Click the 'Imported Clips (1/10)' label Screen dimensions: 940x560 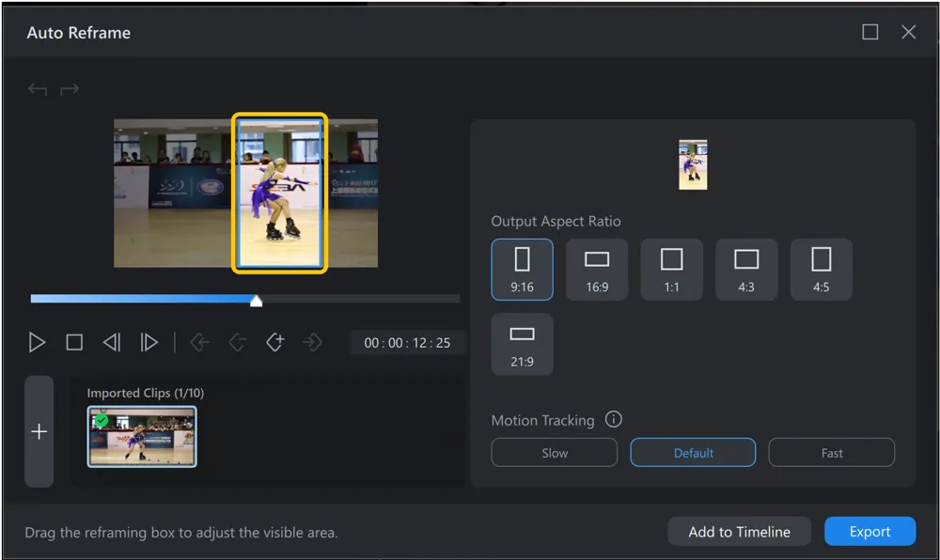tap(146, 394)
